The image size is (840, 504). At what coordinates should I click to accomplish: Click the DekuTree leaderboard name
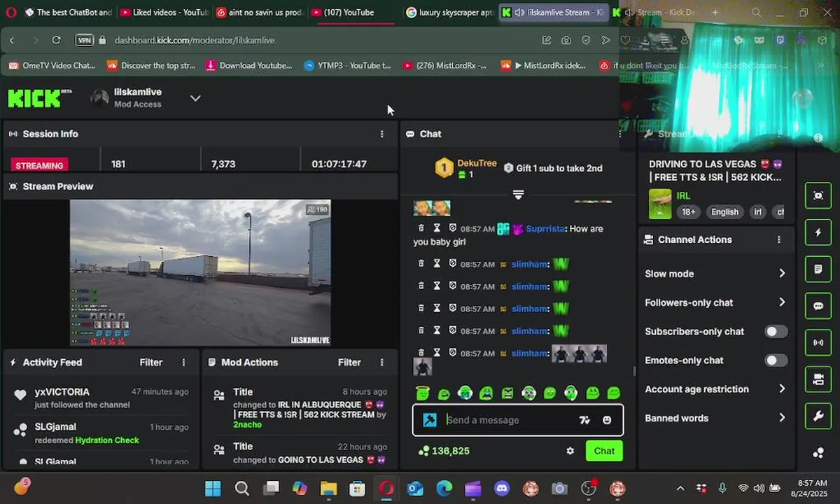tap(477, 163)
